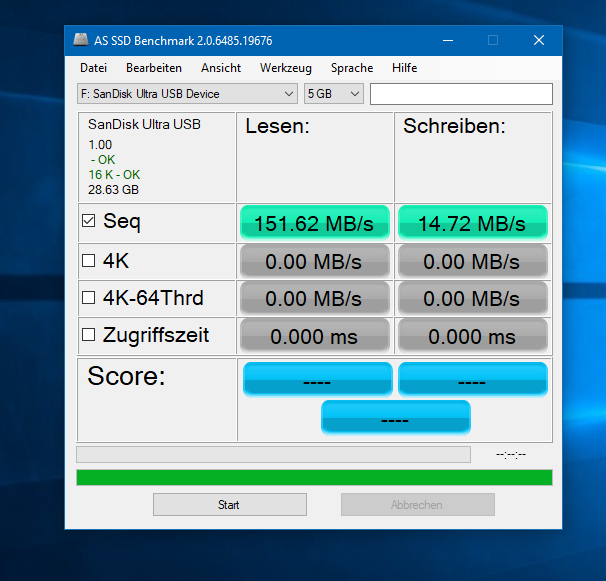
Task: Click the '1.00' firmware version text
Action: pyautogui.click(x=100, y=145)
